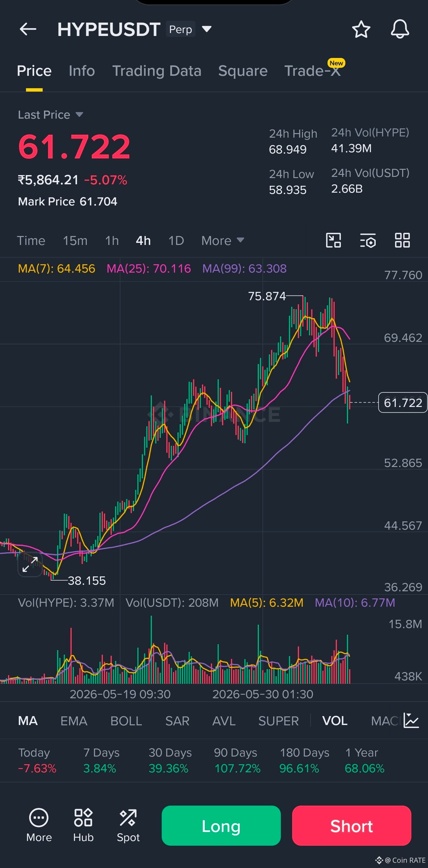Toggle the MACD sub-indicator
This screenshot has height=868, width=428.
click(x=386, y=721)
